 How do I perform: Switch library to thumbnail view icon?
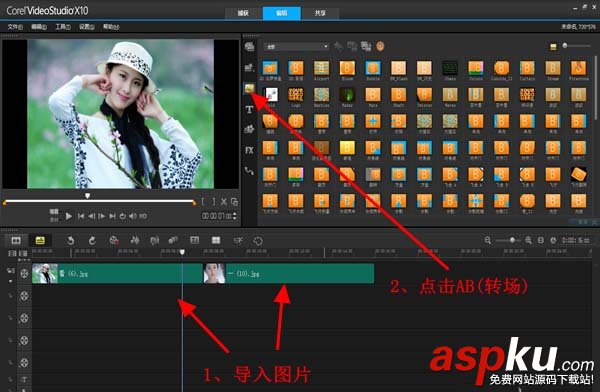point(553,47)
